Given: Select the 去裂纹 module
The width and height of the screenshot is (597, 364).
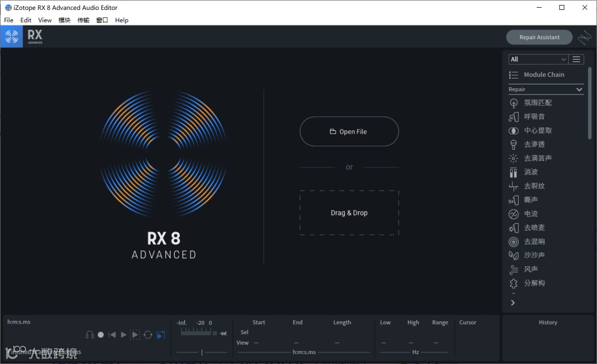Looking at the screenshot, I should pos(527,186).
